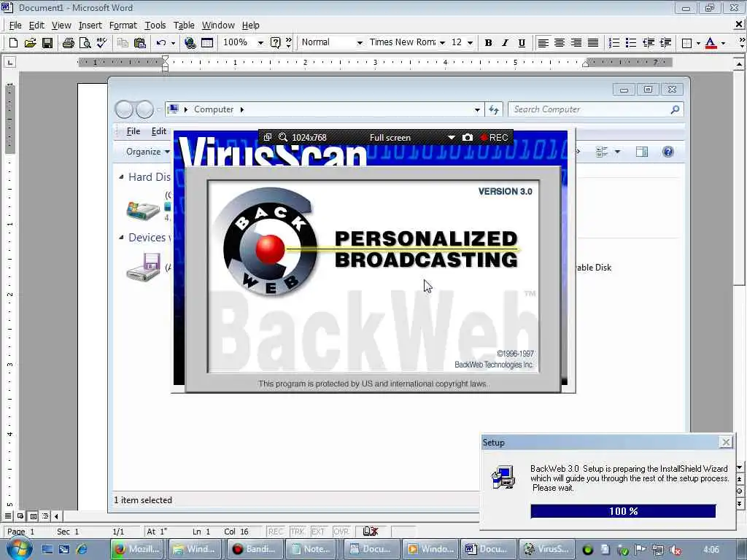Open the Explorer address bar history dropdown
The height and width of the screenshot is (560, 747).
[477, 109]
